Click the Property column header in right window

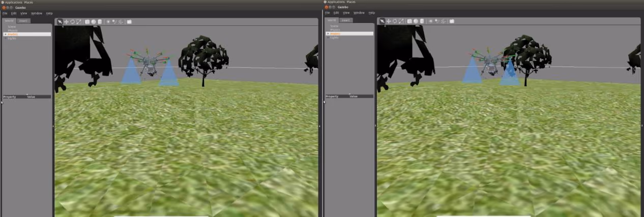pyautogui.click(x=332, y=96)
